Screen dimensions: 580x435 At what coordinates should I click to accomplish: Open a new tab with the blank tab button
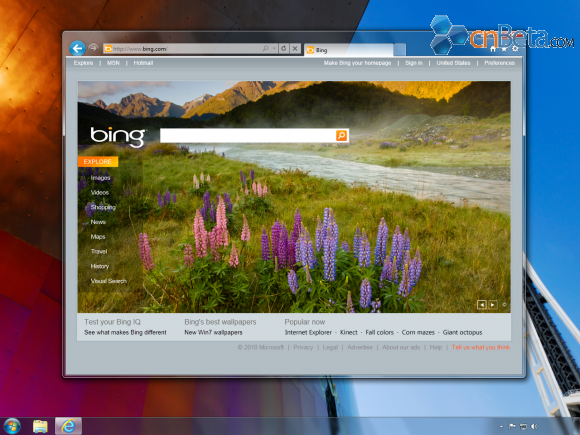399,50
